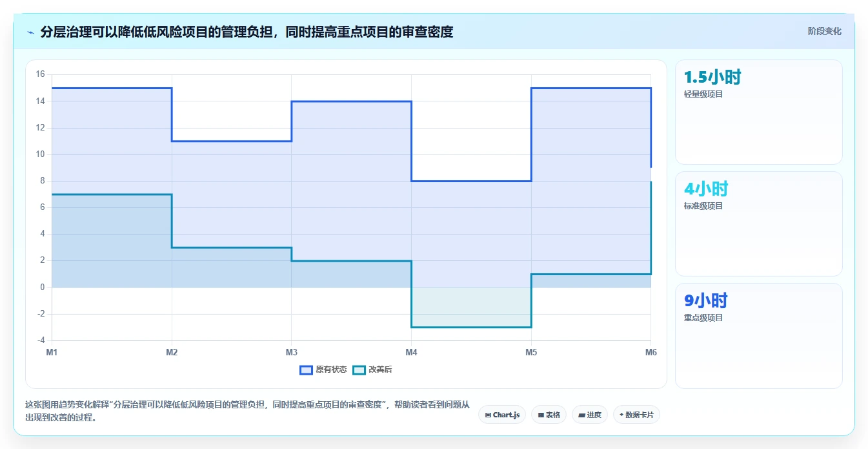Click the 重点级项目 label
The image size is (868, 449).
click(x=703, y=318)
